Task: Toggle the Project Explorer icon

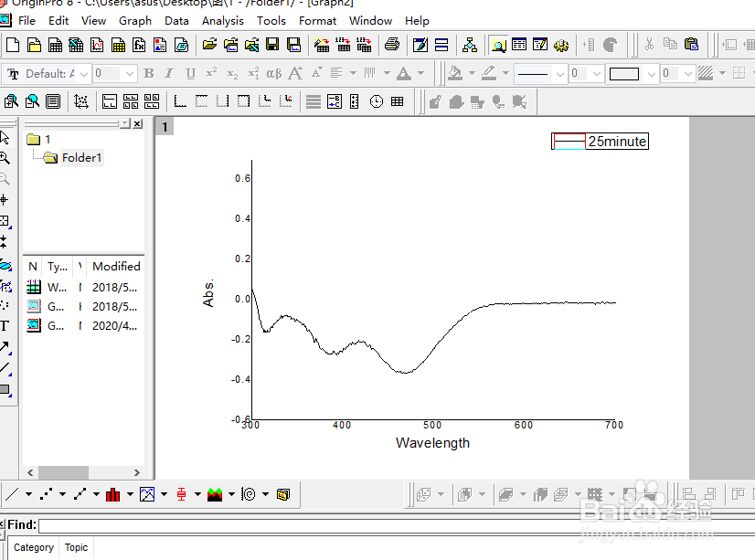Action: point(498,46)
